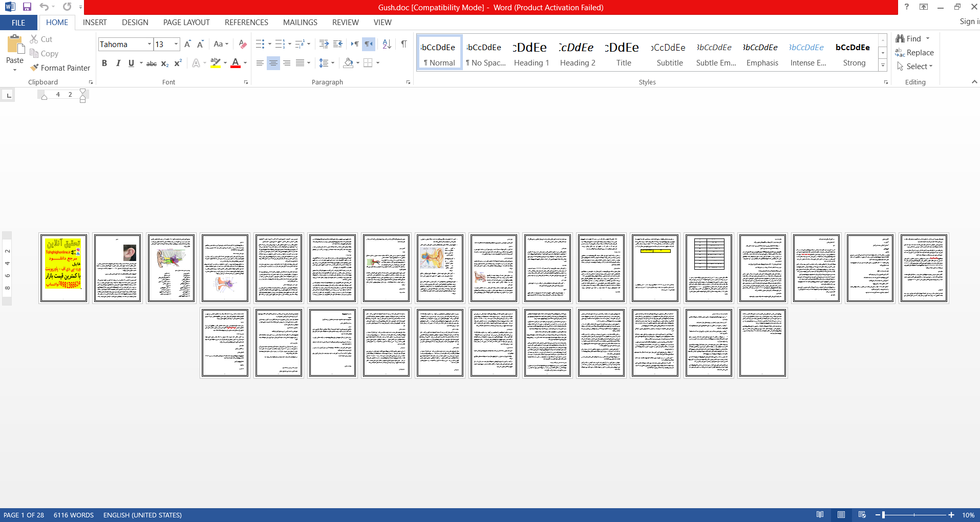The height and width of the screenshot is (522, 980).
Task: Click the page with the table grid
Action: pyautogui.click(x=709, y=268)
